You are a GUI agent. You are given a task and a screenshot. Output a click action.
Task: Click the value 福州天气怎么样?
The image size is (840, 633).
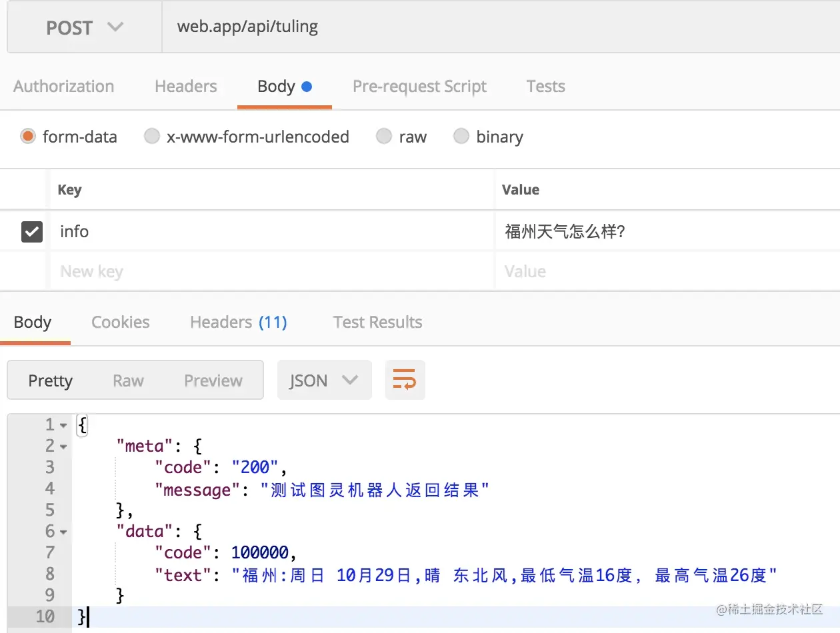pyautogui.click(x=565, y=232)
